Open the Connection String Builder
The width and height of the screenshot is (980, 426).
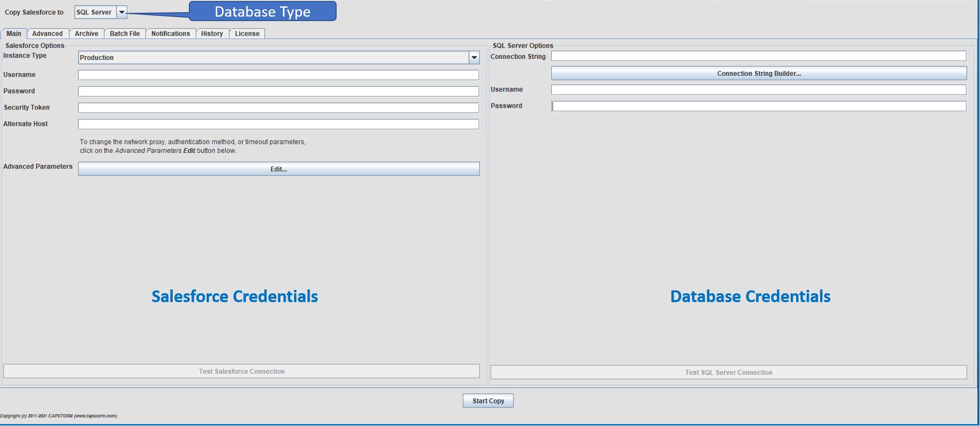click(x=759, y=73)
